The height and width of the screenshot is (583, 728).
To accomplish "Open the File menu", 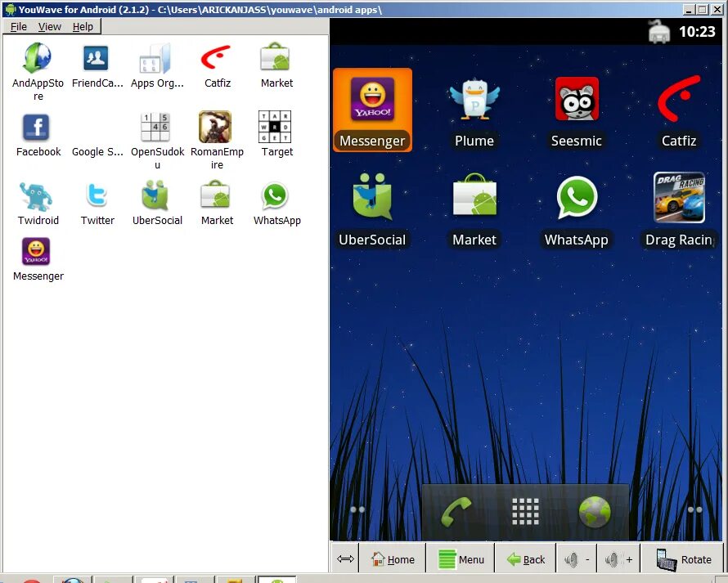I will coord(19,27).
